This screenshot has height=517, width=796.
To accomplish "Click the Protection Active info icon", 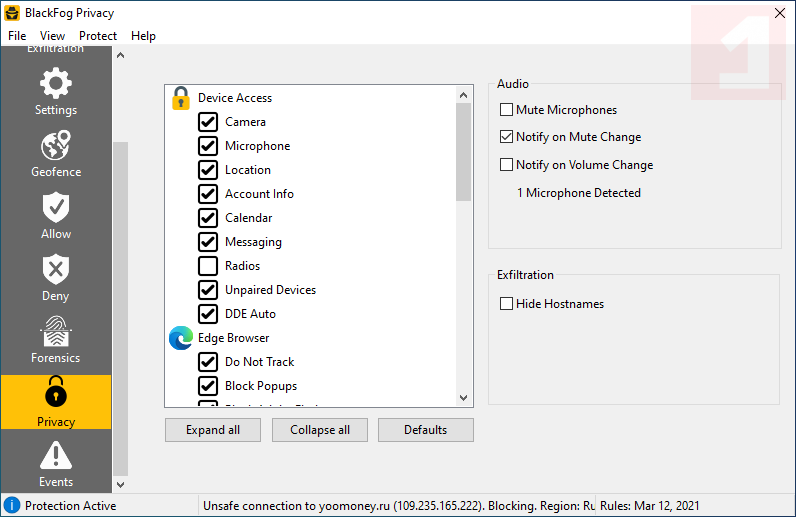I will [x=12, y=506].
